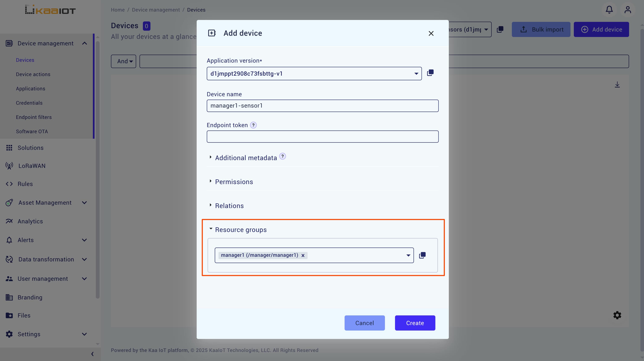644x361 pixels.
Task: Copy the selected application in header
Action: [x=500, y=29]
